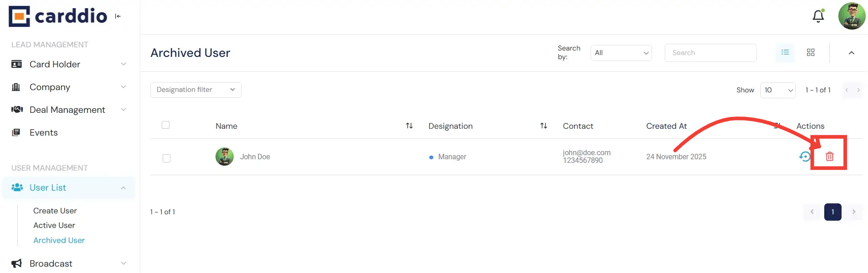Tick the John Doe row checkbox
The height and width of the screenshot is (273, 868).
point(167,158)
